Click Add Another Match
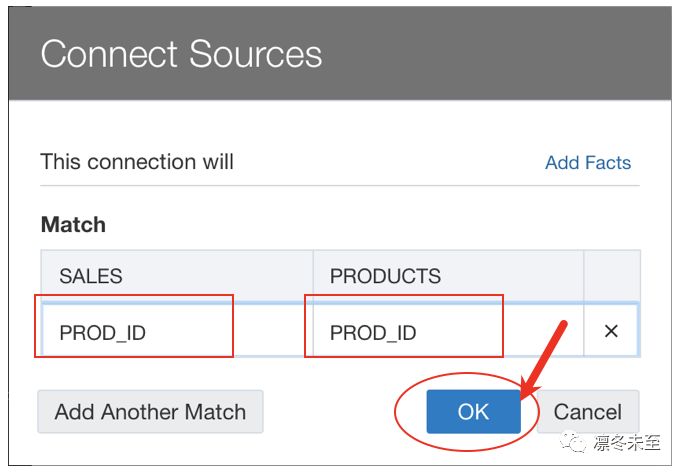682x472 pixels. 150,412
